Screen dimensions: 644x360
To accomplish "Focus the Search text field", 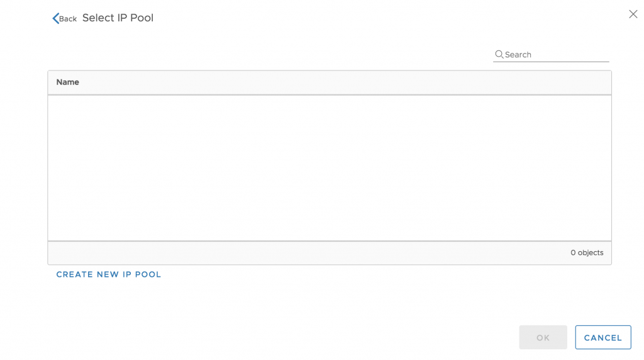I will (551, 54).
